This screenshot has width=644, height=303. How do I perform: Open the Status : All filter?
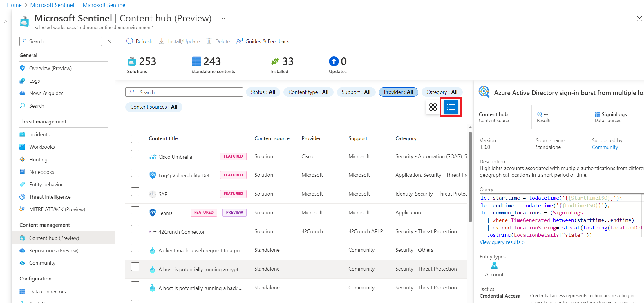coord(263,92)
